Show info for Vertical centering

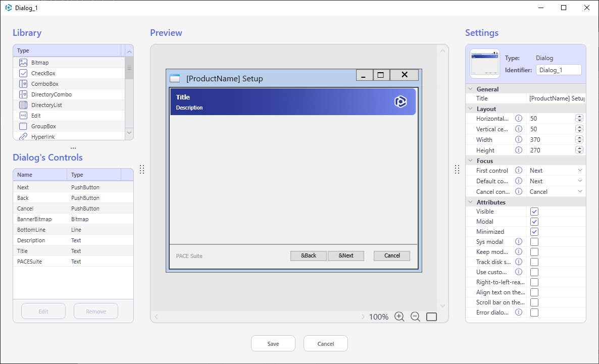coord(518,129)
